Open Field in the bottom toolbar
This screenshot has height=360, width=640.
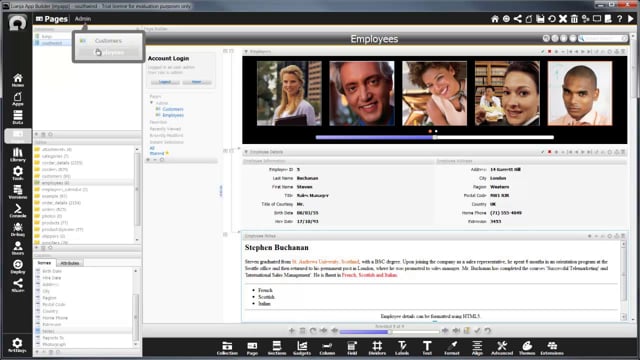click(x=352, y=348)
